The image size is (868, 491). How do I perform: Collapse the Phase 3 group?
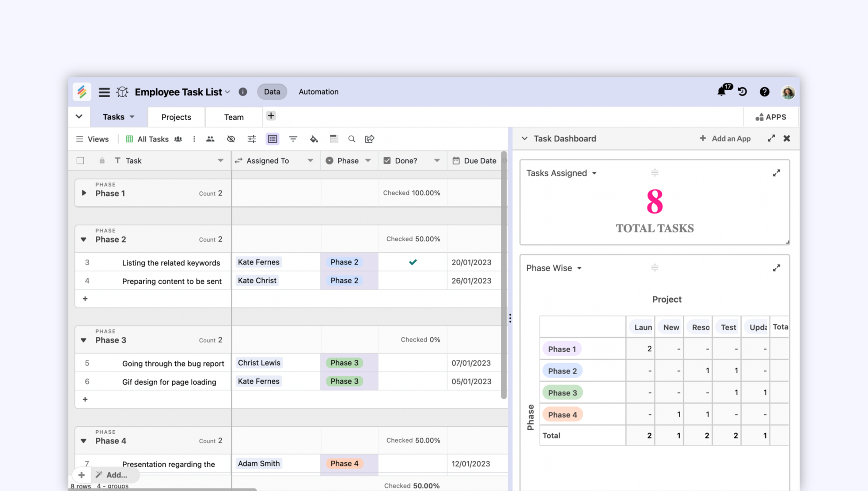click(x=84, y=340)
